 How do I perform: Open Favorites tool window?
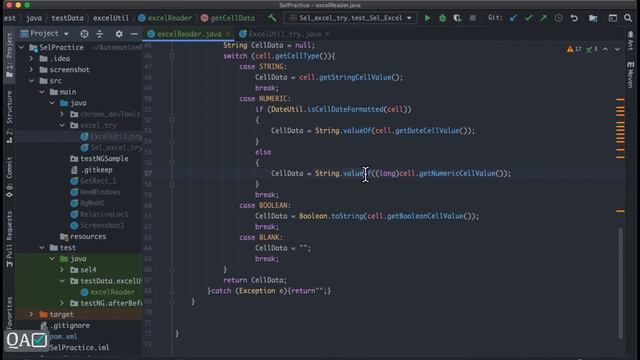tap(9, 313)
